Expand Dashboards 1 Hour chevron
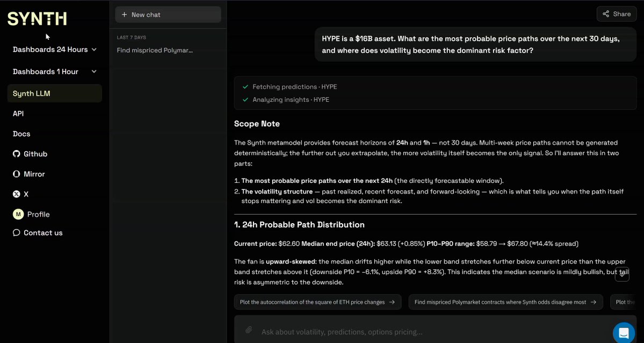 click(94, 72)
